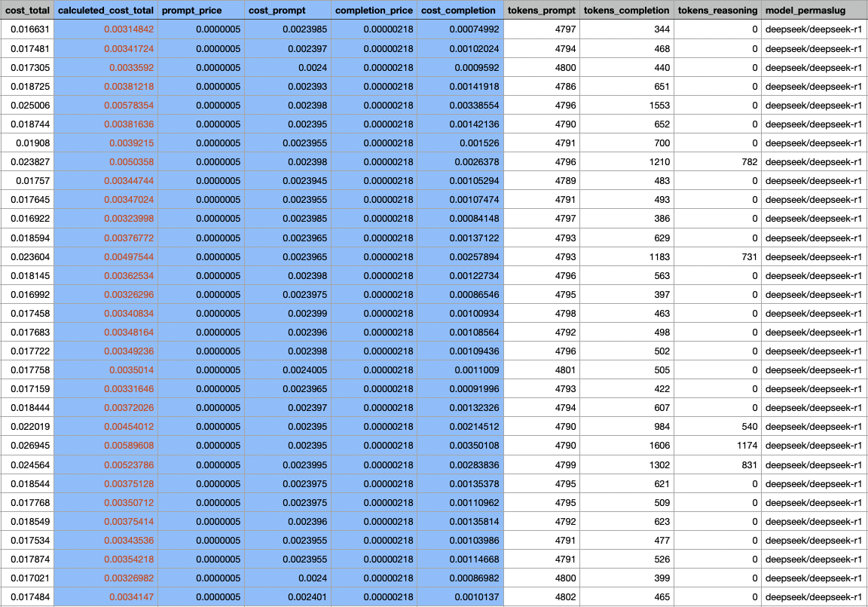Select the cost_total cell 0.023604
The width and height of the screenshot is (868, 607).
27,257
